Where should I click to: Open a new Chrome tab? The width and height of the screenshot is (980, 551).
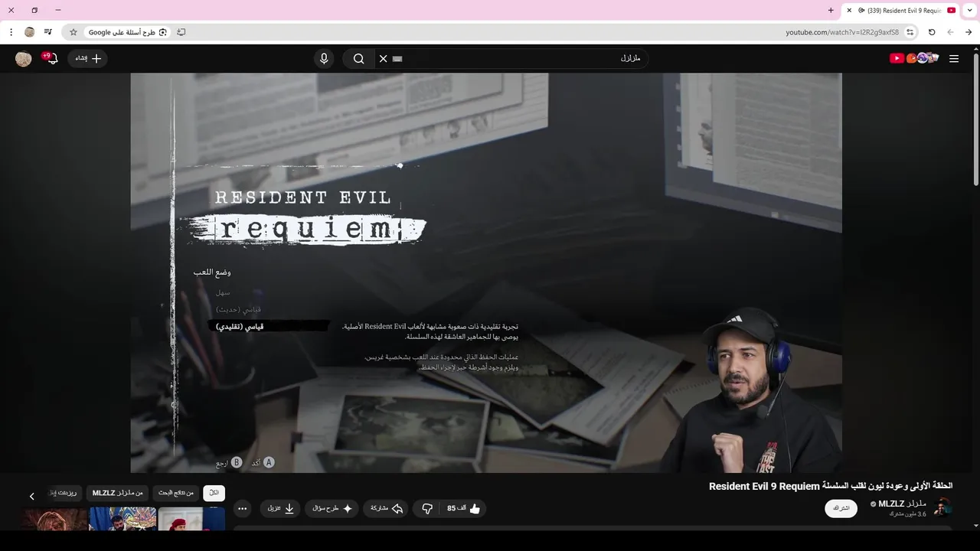pyautogui.click(x=831, y=11)
